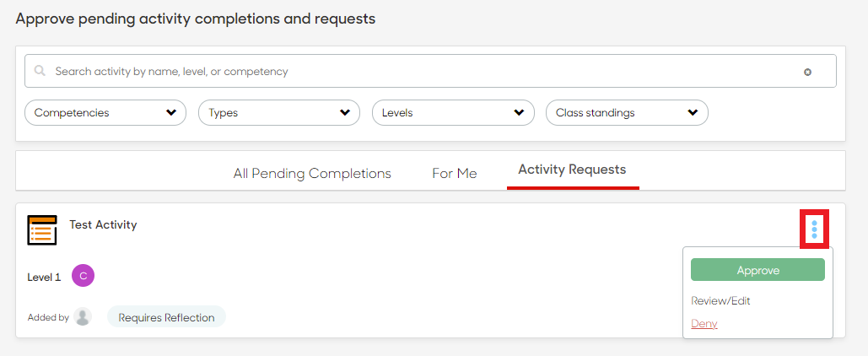Deny the Test Activity request
Viewport: 868px width, 356px height.
click(x=704, y=323)
